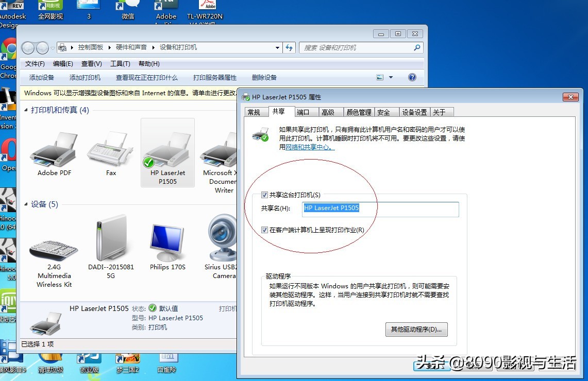Viewport: 588px width, 381px height.
Task: Open the address bar dropdown arrow
Action: 276,47
